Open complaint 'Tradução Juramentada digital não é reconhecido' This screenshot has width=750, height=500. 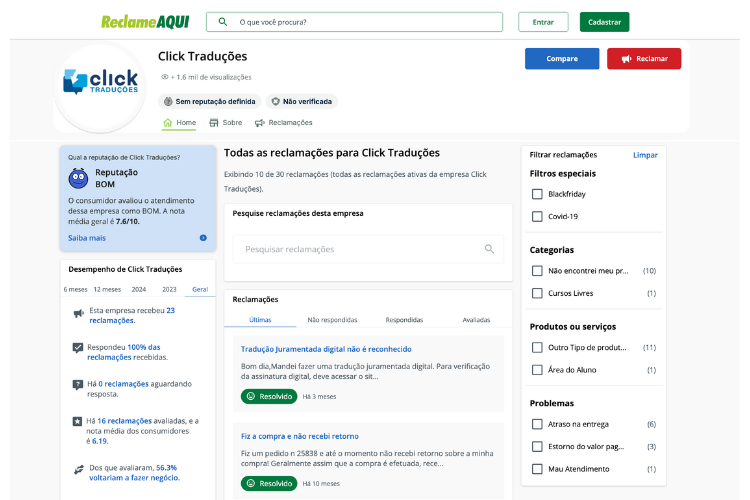[x=326, y=349]
